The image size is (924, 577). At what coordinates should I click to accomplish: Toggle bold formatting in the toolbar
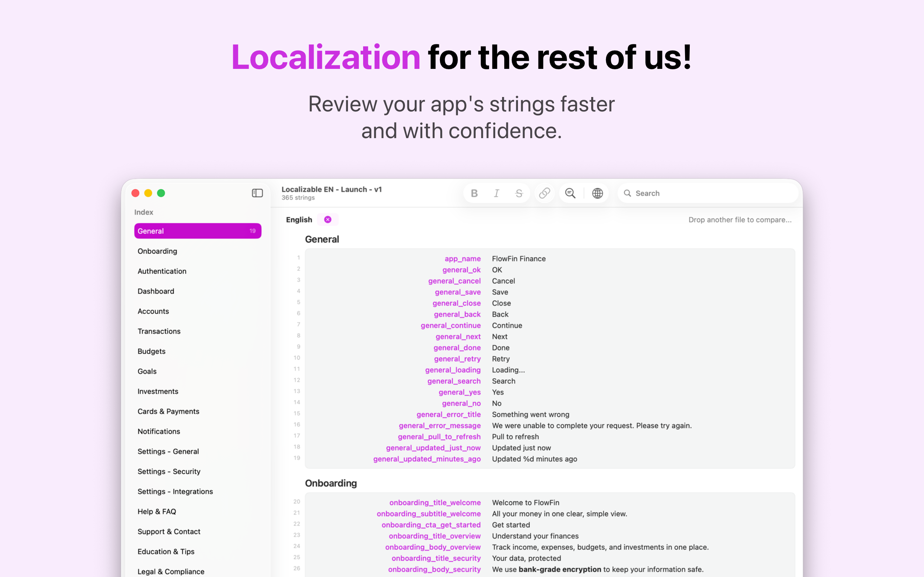(474, 193)
